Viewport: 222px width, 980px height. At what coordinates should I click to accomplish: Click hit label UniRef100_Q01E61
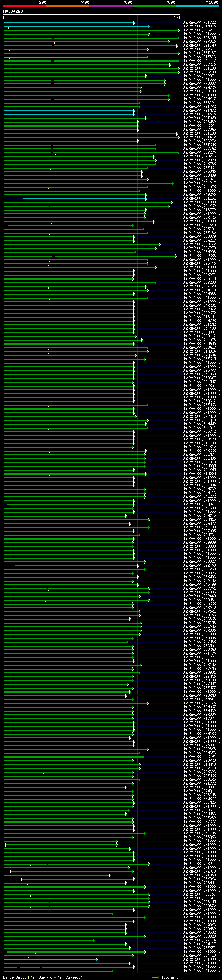(x=199, y=198)
